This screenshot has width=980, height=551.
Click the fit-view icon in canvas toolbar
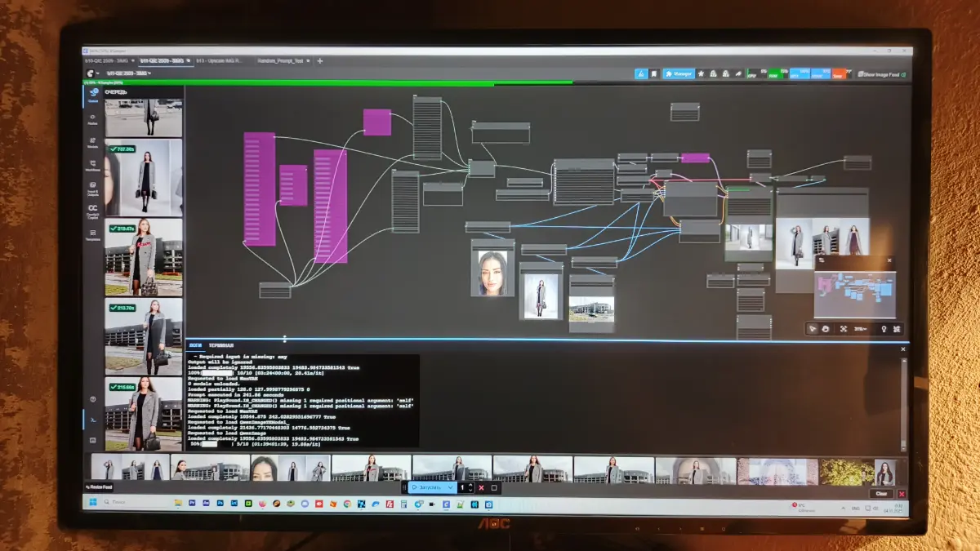coord(844,329)
